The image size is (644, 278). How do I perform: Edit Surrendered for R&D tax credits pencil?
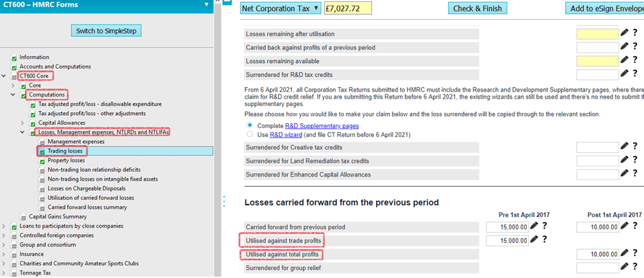[x=624, y=74]
